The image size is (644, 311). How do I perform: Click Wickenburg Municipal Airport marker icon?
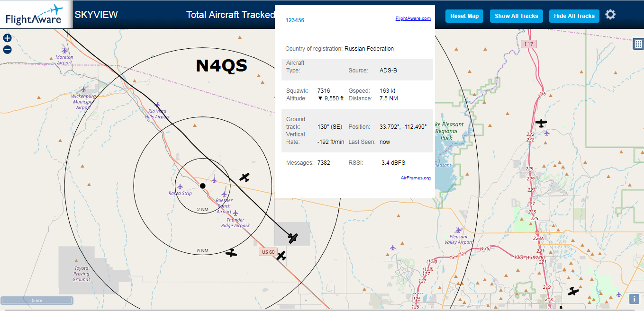[x=83, y=89]
